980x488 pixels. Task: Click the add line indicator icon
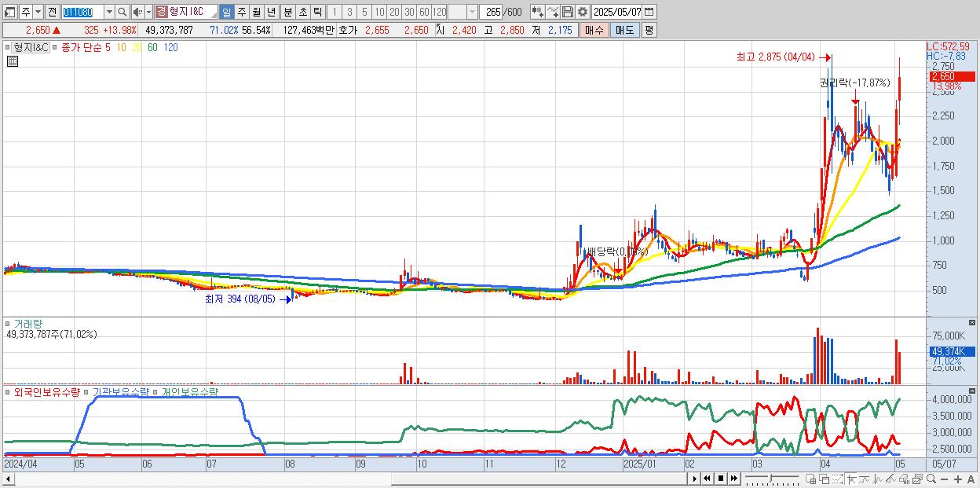[553, 12]
